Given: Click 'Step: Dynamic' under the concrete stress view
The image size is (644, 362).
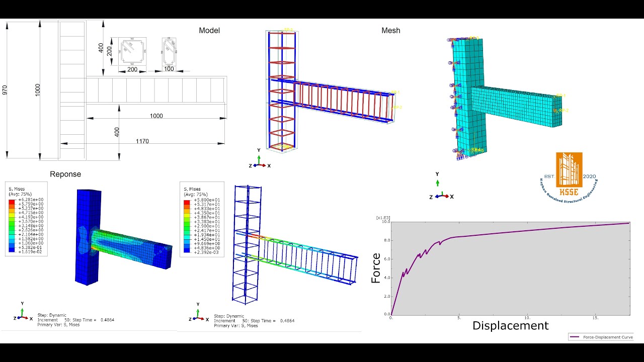Looking at the screenshot, I should click(x=52, y=315).
